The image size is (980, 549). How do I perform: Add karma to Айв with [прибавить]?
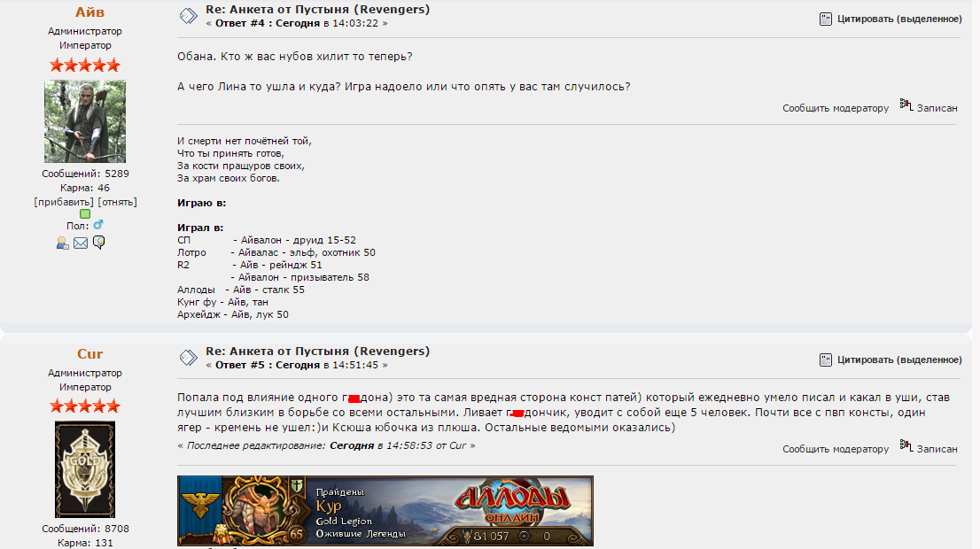[x=64, y=202]
